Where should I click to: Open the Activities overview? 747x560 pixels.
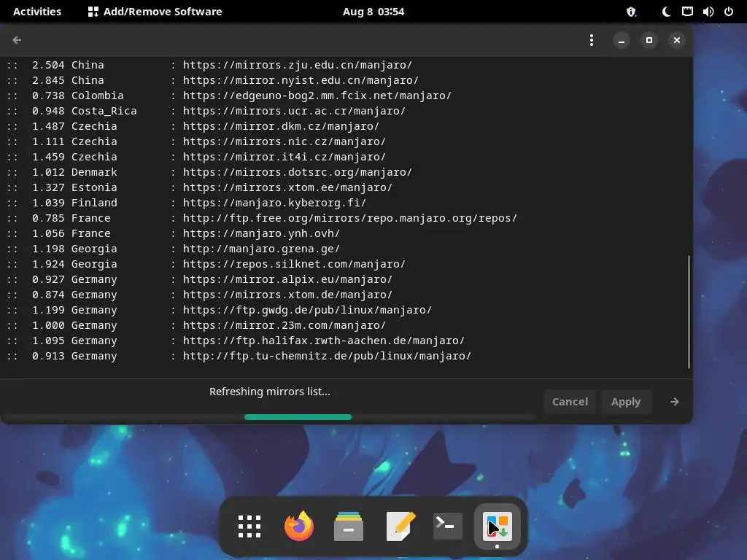[x=37, y=12]
